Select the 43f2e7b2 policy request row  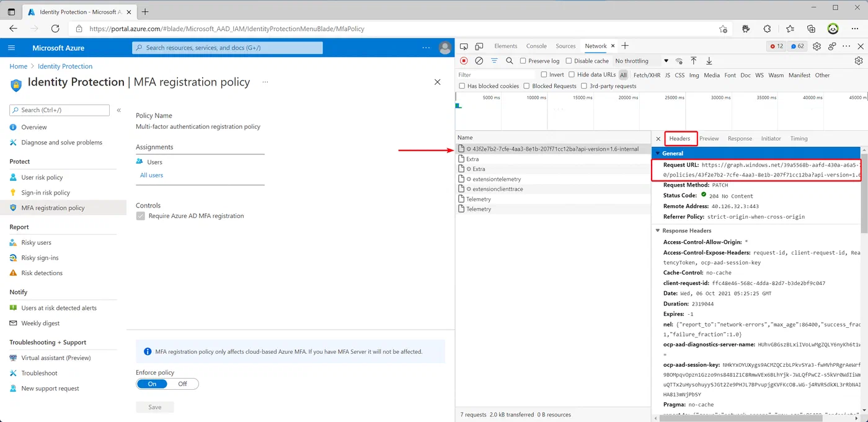[x=553, y=149]
